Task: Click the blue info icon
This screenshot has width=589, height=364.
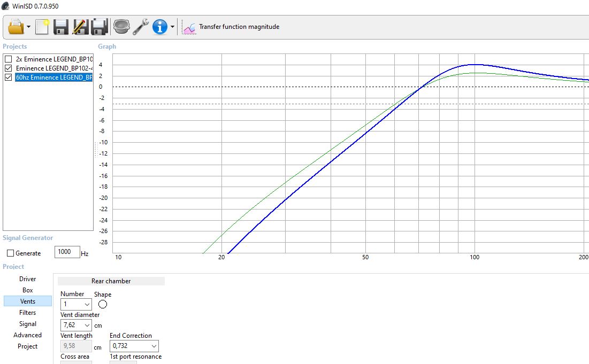Action: 159,27
